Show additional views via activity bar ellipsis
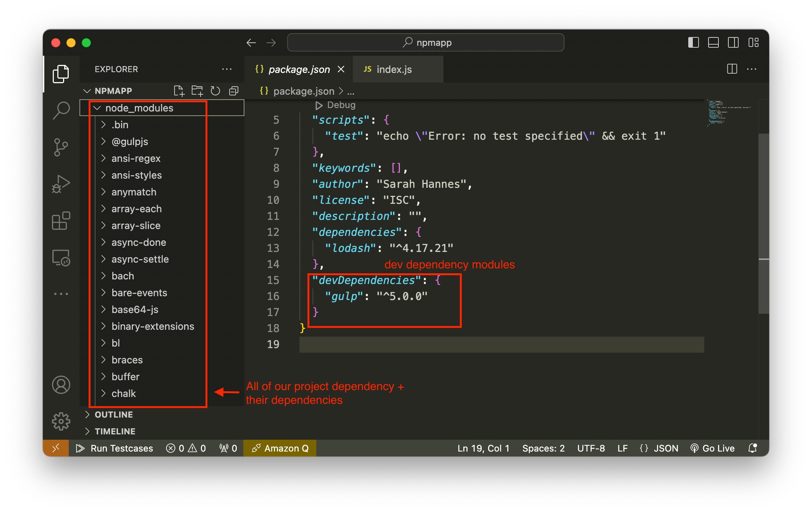Viewport: 812px width, 513px height. pyautogui.click(x=61, y=294)
